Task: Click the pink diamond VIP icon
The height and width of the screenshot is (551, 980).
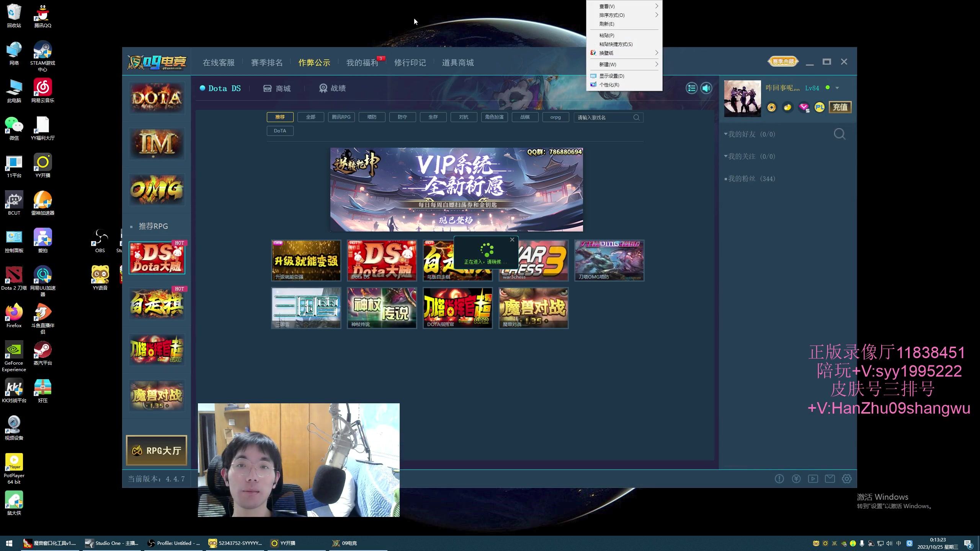Action: (804, 108)
